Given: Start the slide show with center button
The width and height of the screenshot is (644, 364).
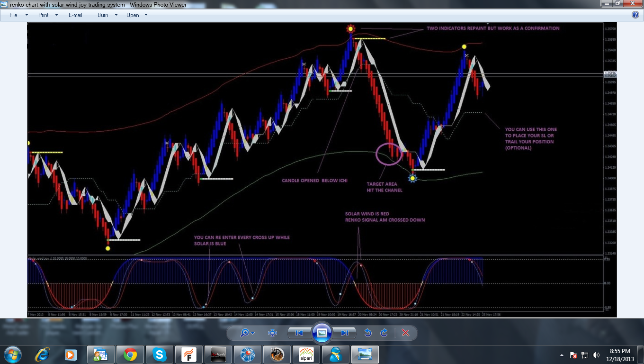Looking at the screenshot, I should (322, 333).
